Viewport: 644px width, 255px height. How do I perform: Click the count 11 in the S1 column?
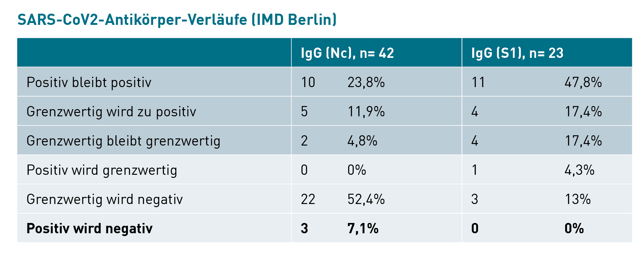tap(478, 82)
